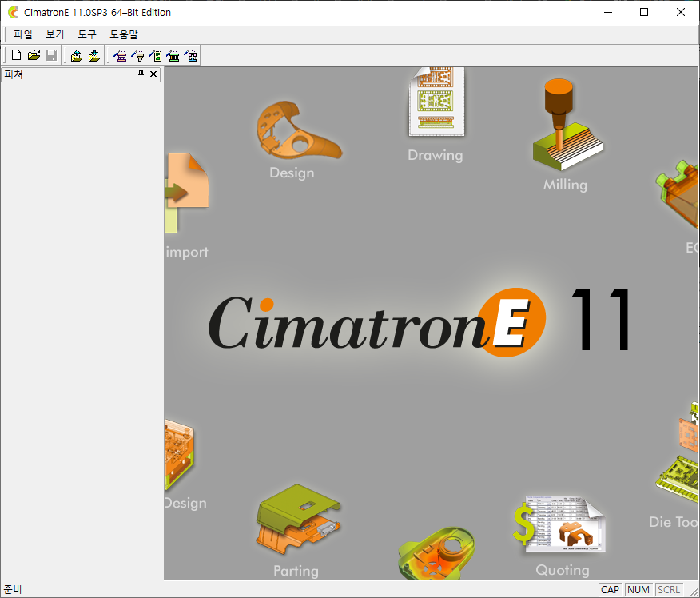Image resolution: width=700 pixels, height=598 pixels.
Task: Open the 파일 menu
Action: (22, 34)
